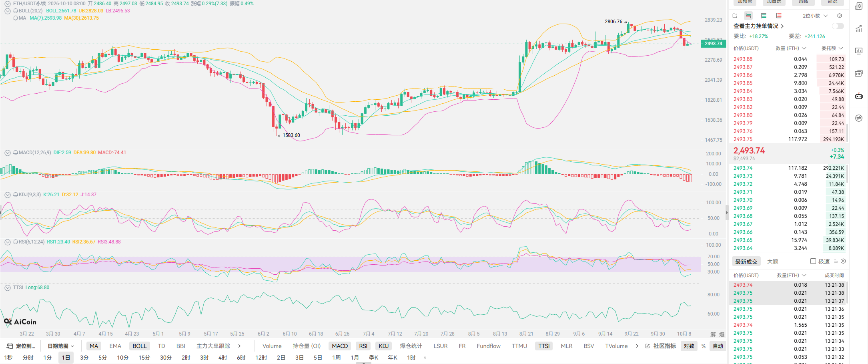
Task: Click the list filter icon beside 极速
Action: (836, 261)
